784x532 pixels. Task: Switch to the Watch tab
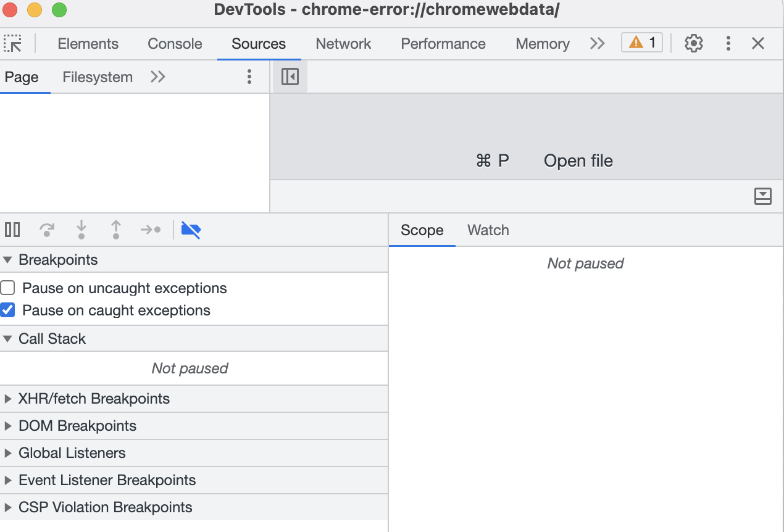pos(488,230)
